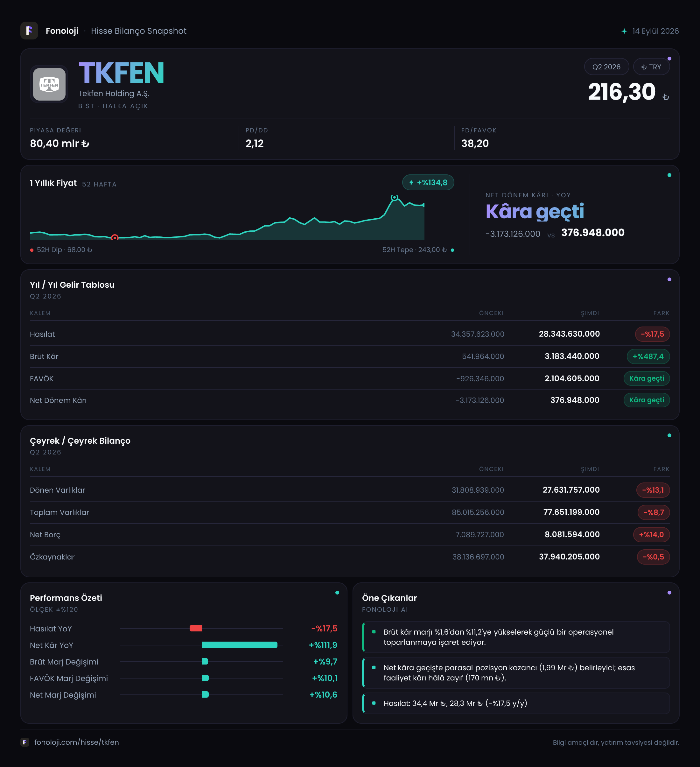
Task: Select the Q2 2026 period pill
Action: pyautogui.click(x=606, y=67)
